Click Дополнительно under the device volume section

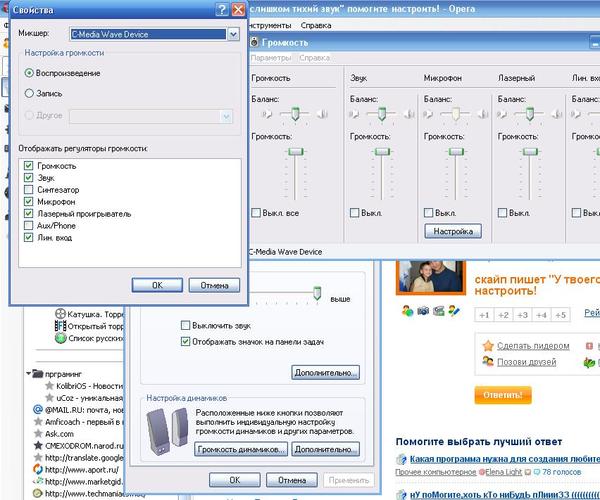point(326,373)
